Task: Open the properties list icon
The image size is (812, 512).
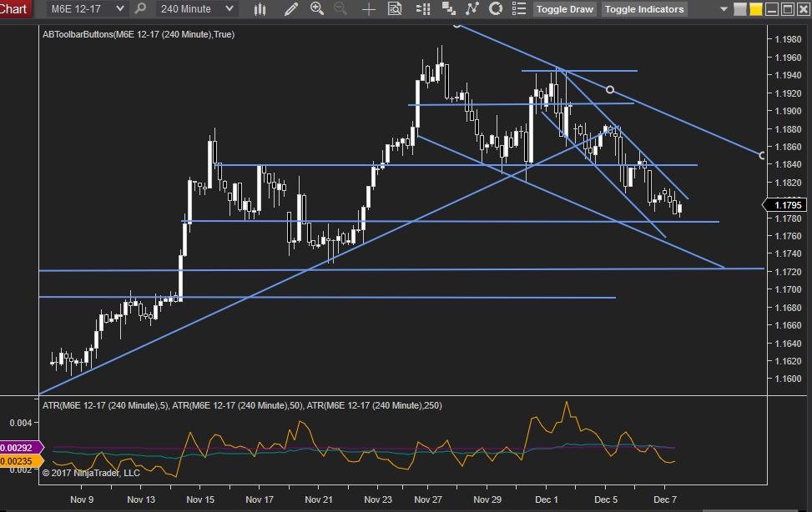Action: 519,9
